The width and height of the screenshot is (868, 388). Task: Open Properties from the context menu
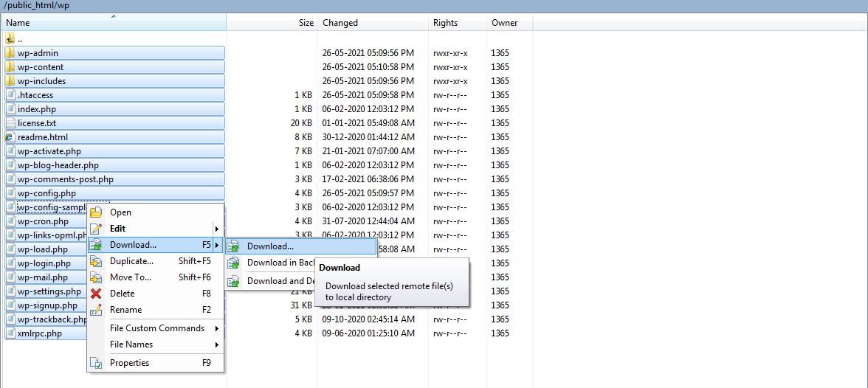156,363
